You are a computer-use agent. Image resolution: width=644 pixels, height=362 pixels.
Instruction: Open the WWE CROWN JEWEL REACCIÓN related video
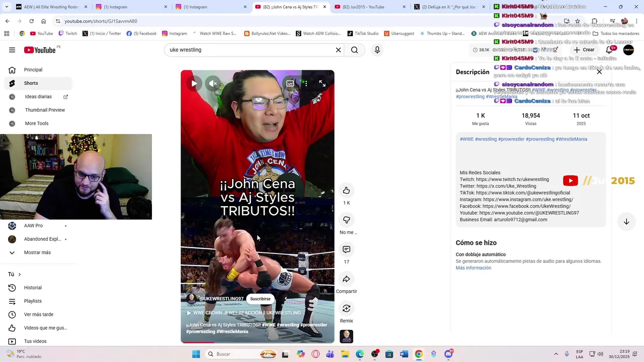pos(244,313)
